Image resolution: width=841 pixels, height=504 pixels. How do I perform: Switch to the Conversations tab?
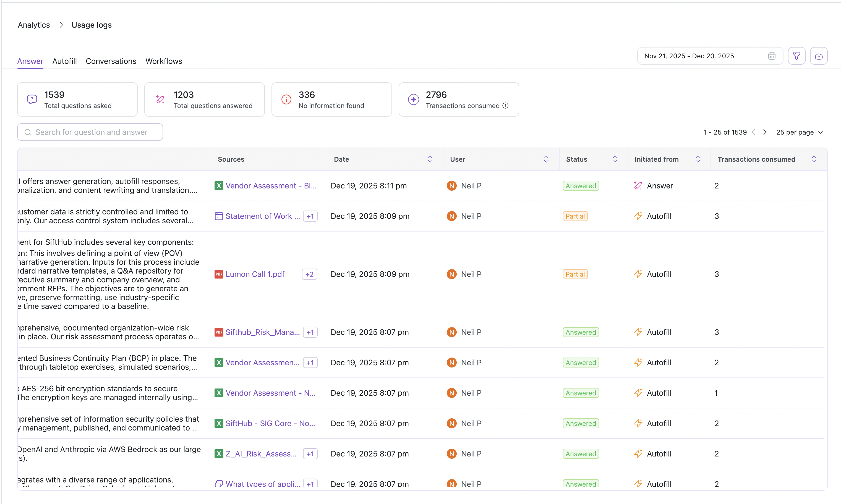[111, 61]
